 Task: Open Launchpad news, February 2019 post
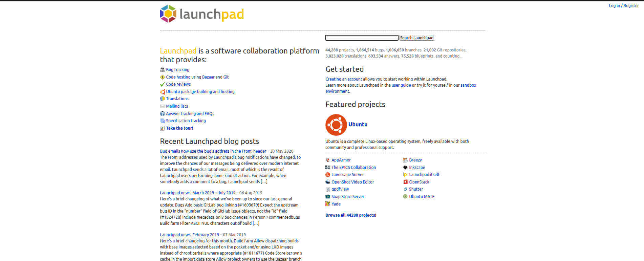(189, 235)
